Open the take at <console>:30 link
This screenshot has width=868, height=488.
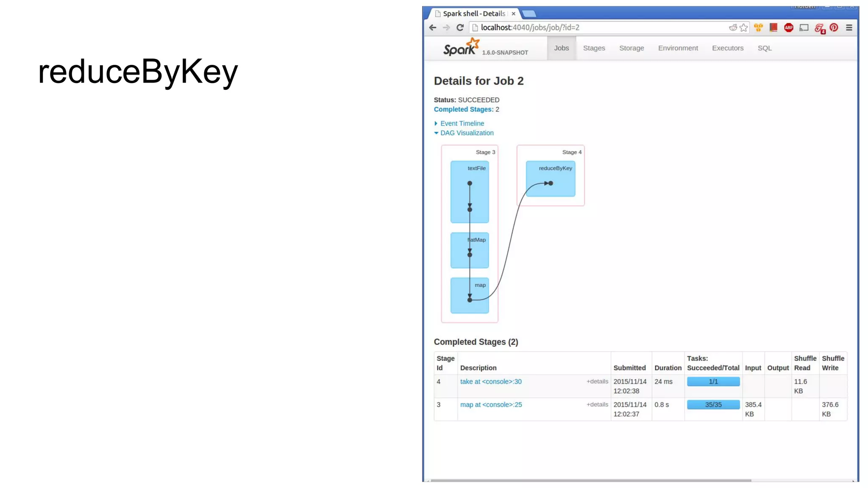491,382
